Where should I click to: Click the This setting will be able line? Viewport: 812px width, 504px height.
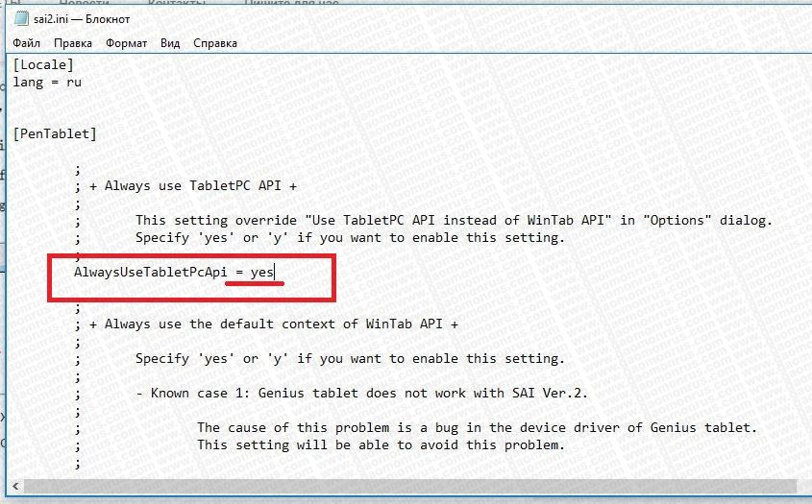click(381, 445)
